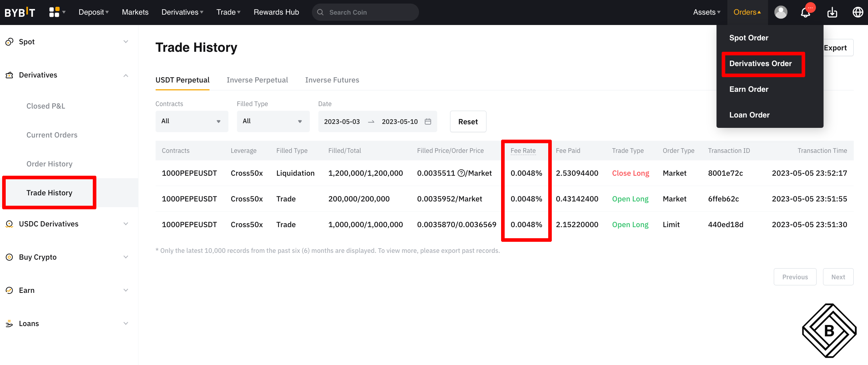This screenshot has height=365, width=868.
Task: Open the Contracts filter dropdown
Action: [192, 121]
